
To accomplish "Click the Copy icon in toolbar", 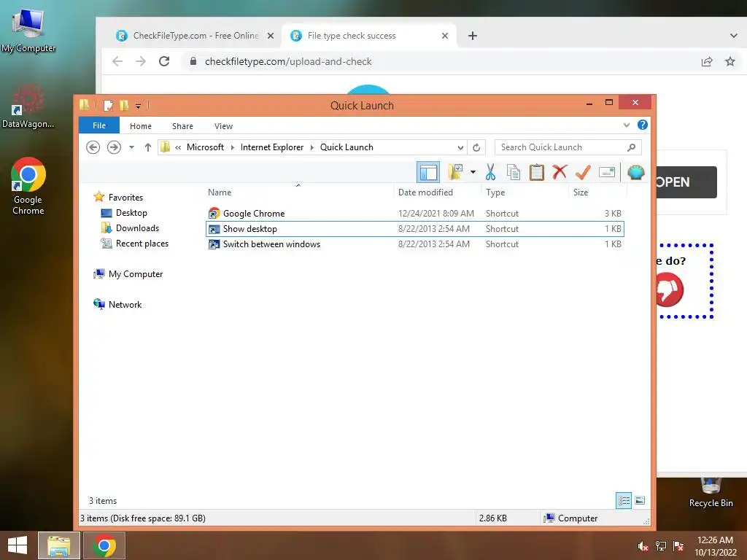I will pos(513,172).
